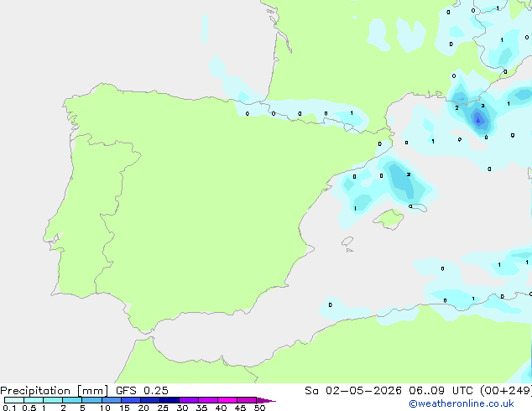Image resolution: width=532 pixels, height=411 pixels.
Task: Click the '06..09 UTC' time text
Action: (441, 391)
